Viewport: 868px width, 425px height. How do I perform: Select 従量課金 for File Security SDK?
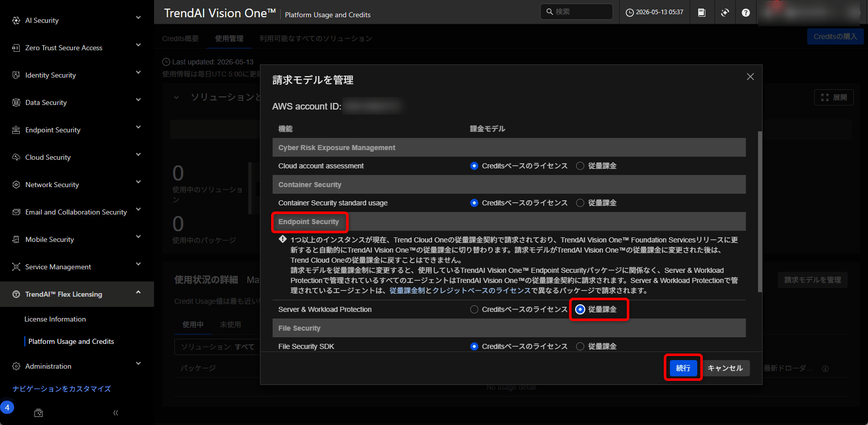[580, 346]
